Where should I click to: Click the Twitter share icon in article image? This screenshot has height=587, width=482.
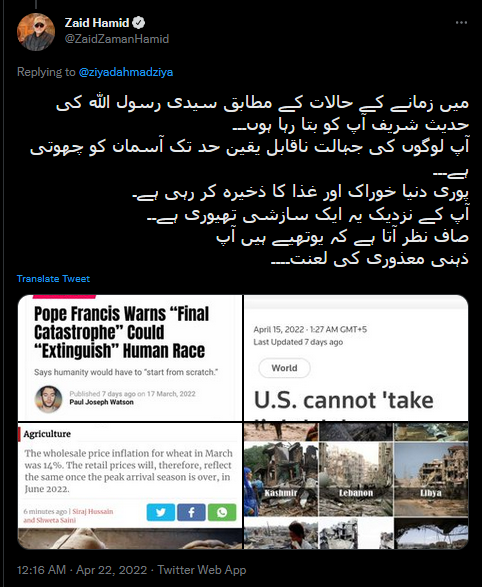coord(161,512)
